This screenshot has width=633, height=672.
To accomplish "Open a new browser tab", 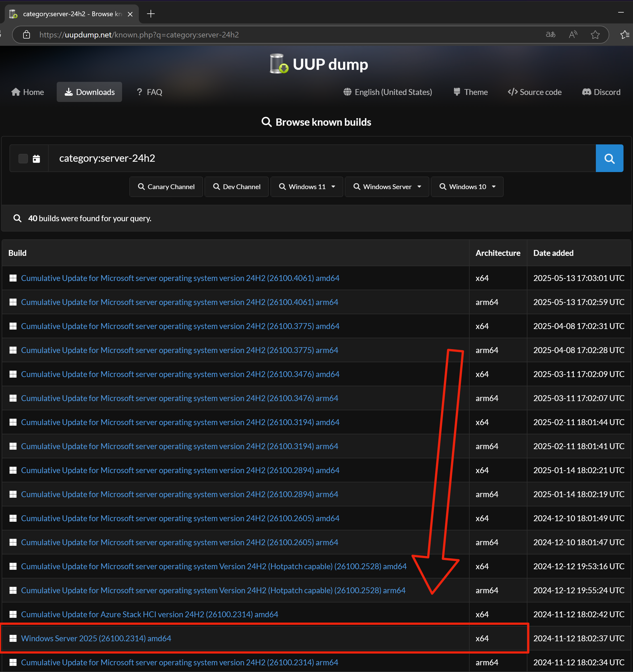I will tap(151, 14).
